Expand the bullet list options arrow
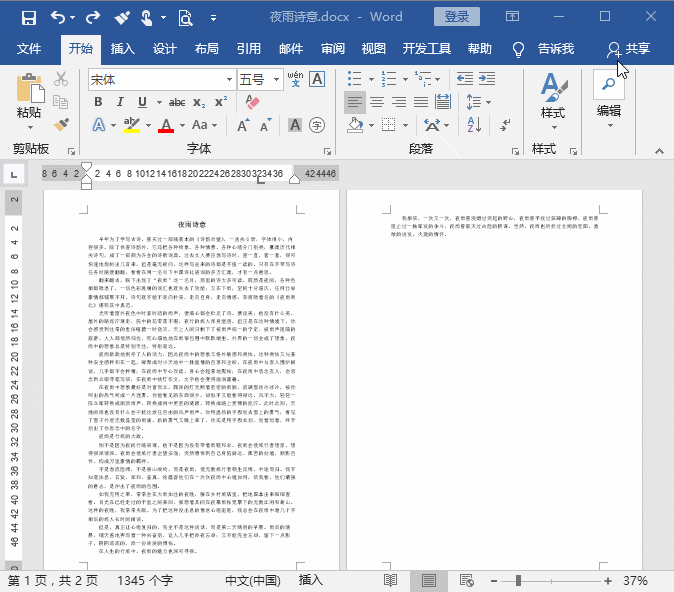 (x=371, y=79)
